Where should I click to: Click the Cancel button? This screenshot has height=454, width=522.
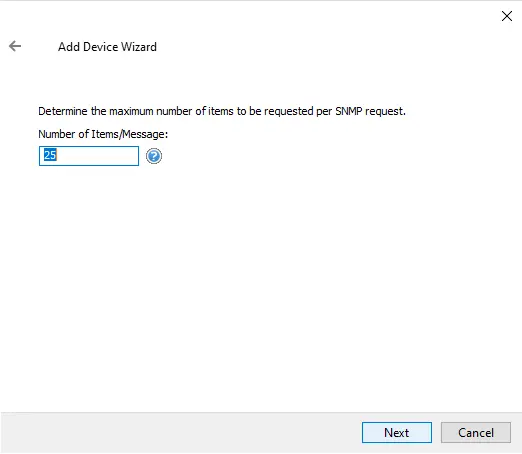click(x=476, y=432)
